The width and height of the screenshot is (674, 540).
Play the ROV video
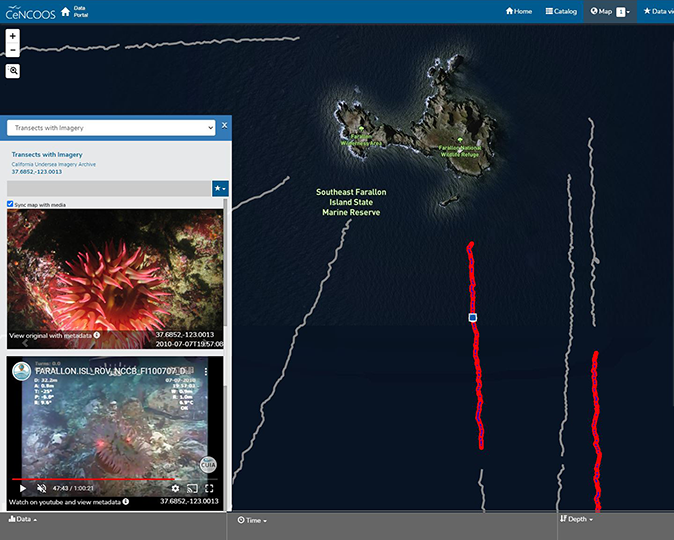pyautogui.click(x=23, y=488)
